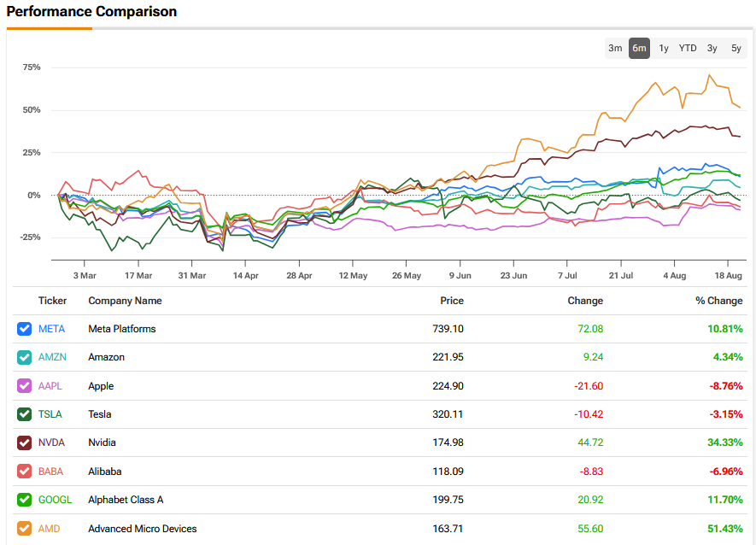Select the 6m time range
The width and height of the screenshot is (756, 545).
[x=639, y=48]
